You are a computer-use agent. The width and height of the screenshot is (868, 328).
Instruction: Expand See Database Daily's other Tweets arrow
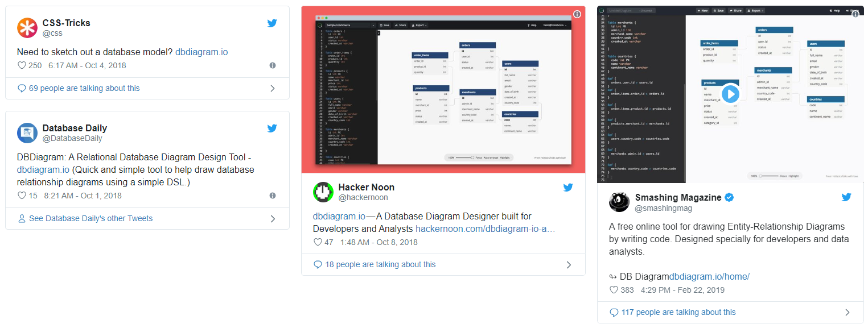(x=273, y=218)
